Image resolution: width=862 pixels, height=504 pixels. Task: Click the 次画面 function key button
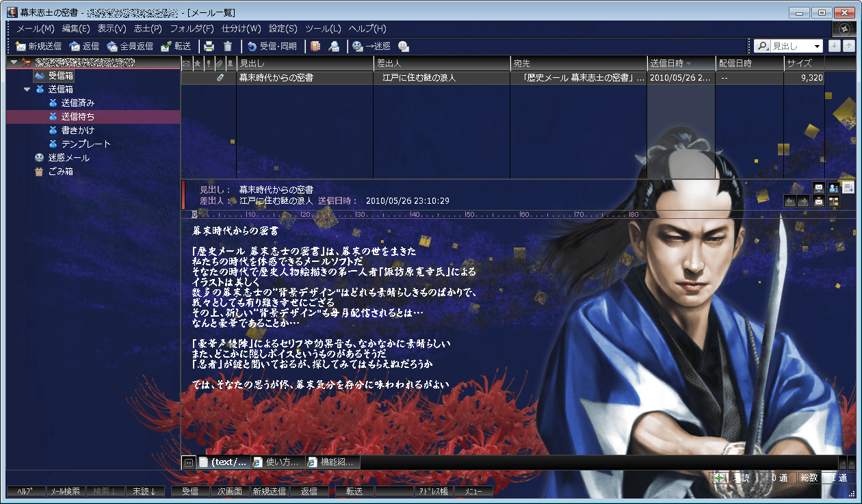230,491
